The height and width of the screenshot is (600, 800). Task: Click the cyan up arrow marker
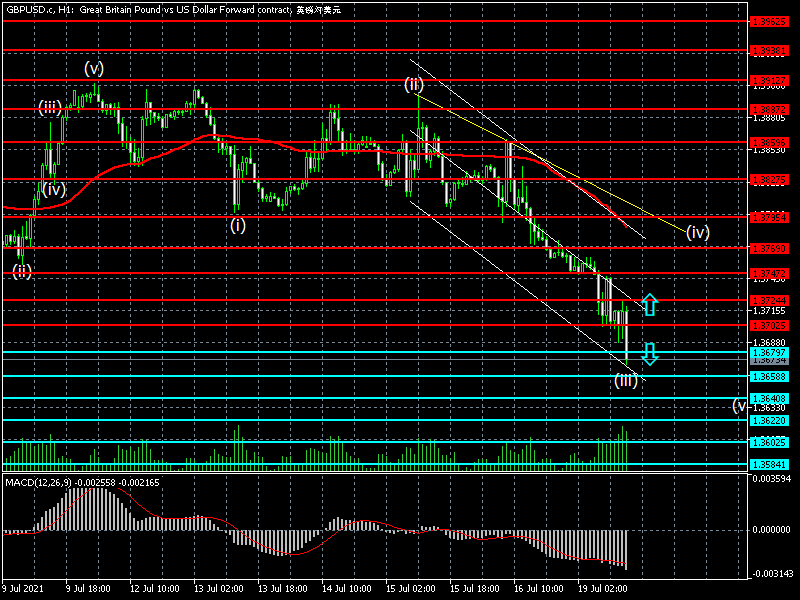[x=649, y=304]
